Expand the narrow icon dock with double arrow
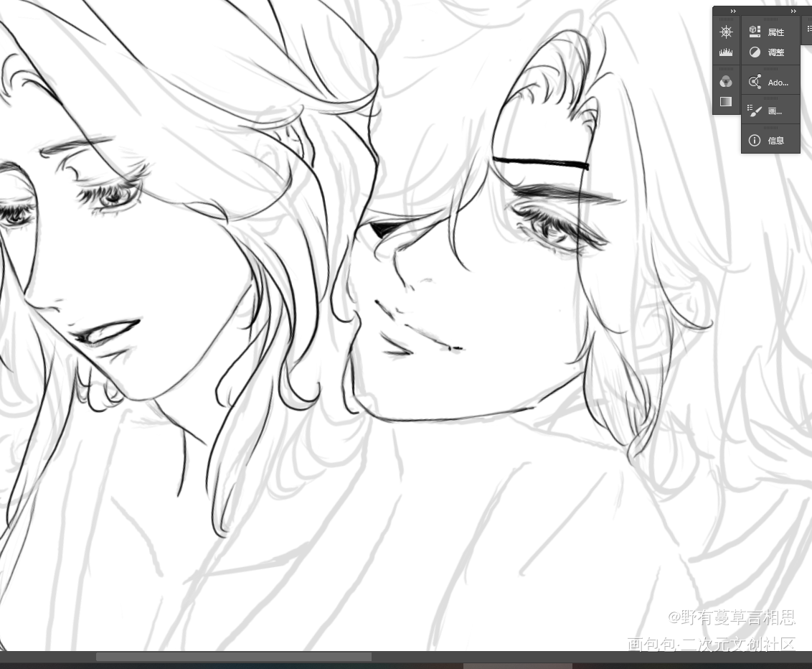 (x=733, y=11)
